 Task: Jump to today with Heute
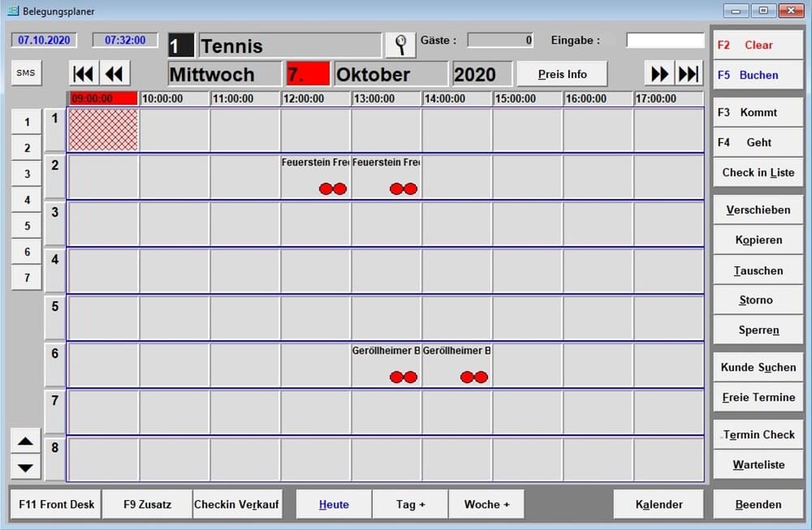click(334, 504)
